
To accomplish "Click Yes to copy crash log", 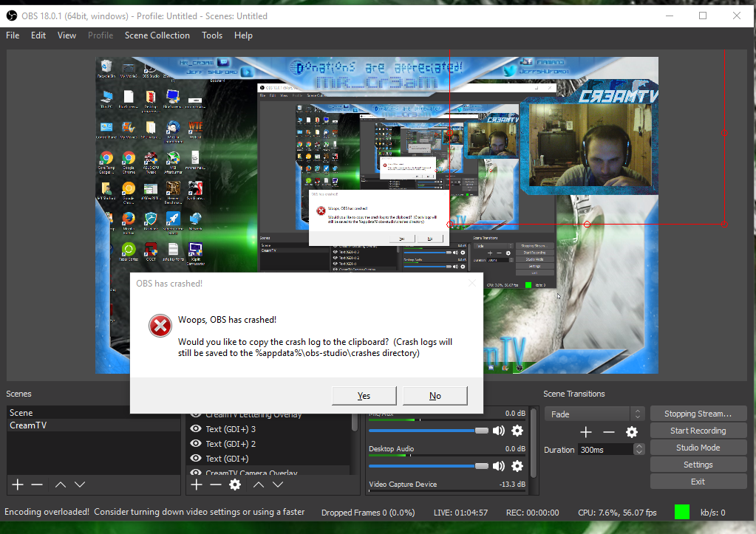I will click(x=364, y=396).
